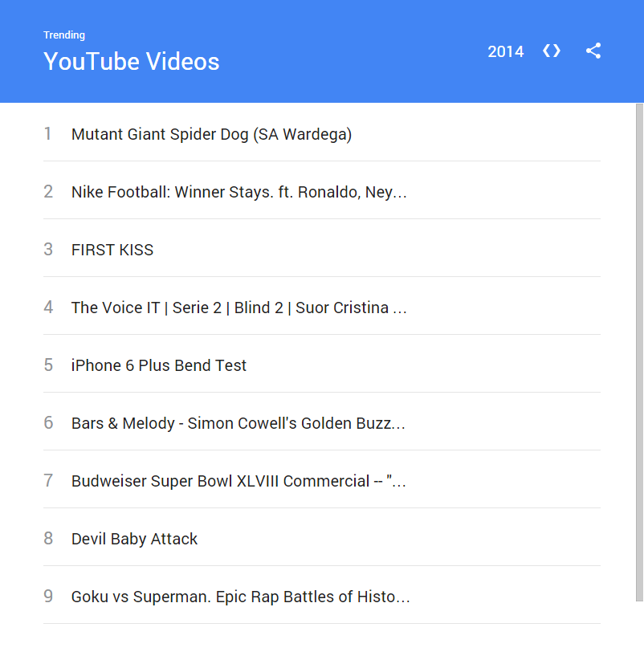Open the FIRST KISS video
Image resolution: width=644 pixels, height=656 pixels.
point(112,250)
